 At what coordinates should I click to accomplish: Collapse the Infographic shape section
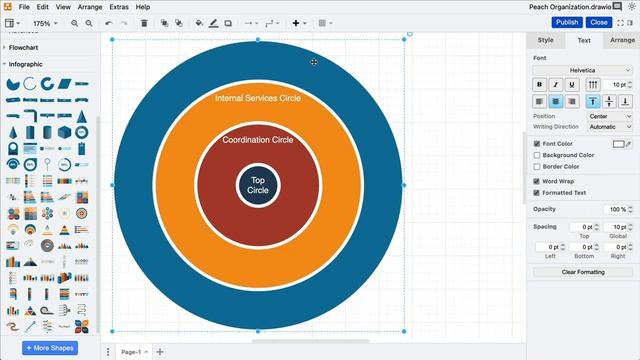tap(25, 64)
